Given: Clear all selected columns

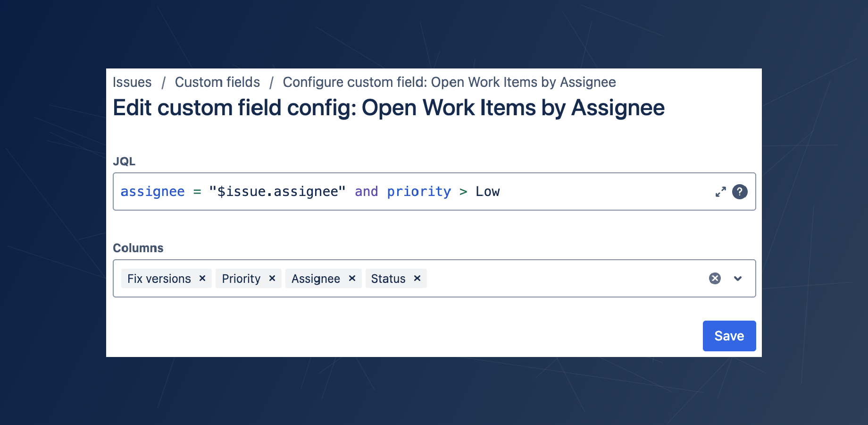Looking at the screenshot, I should tap(715, 279).
